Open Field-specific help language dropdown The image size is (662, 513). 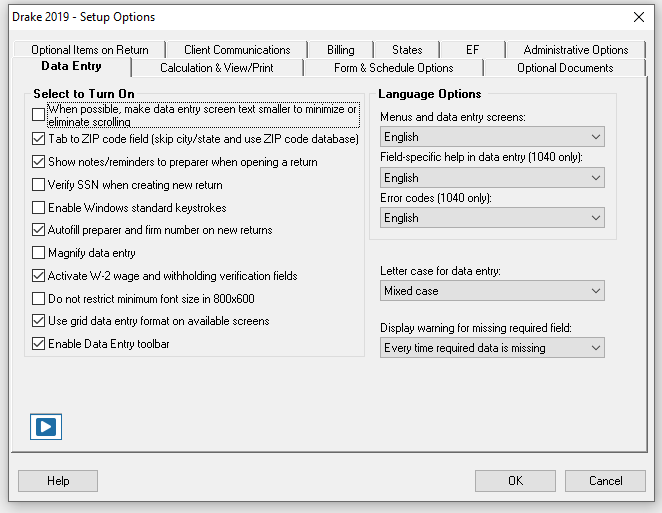tap(492, 178)
